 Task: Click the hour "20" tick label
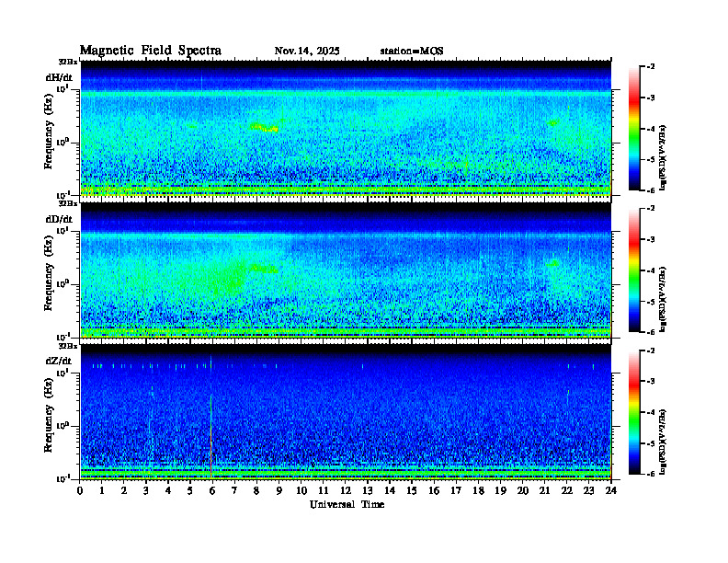[x=523, y=490]
